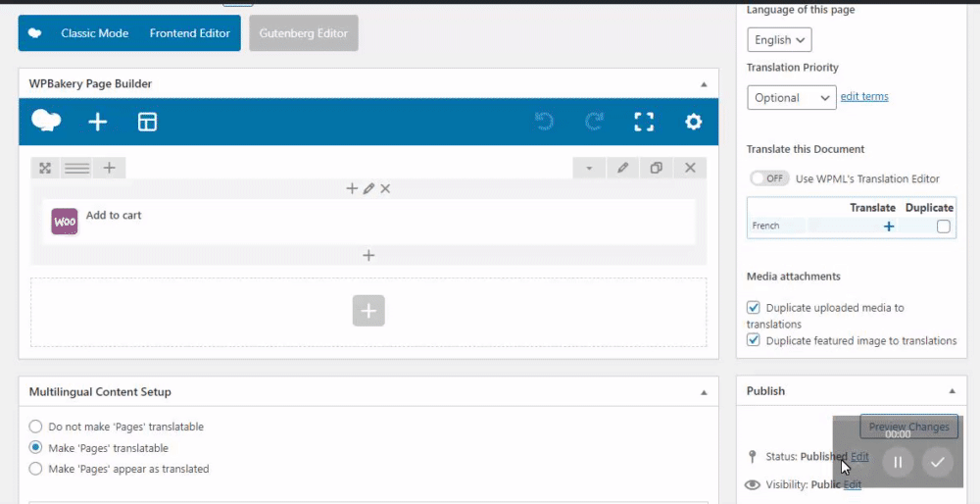Add element with toolbar plus icon

tap(97, 122)
